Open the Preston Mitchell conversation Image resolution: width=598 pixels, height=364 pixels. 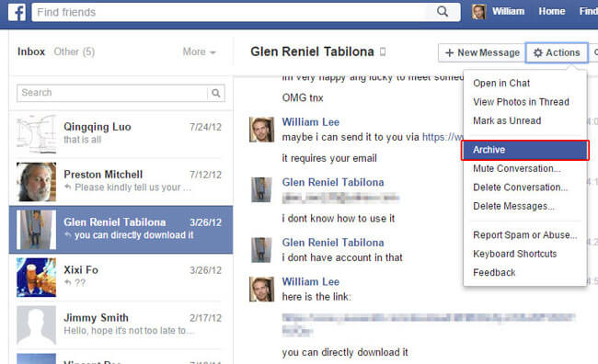[x=121, y=182]
